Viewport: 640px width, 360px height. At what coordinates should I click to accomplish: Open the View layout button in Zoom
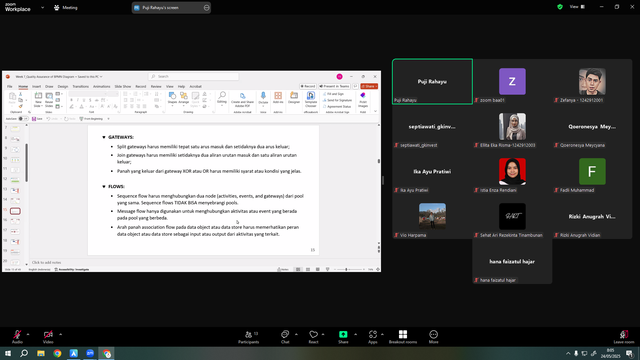[577, 7]
